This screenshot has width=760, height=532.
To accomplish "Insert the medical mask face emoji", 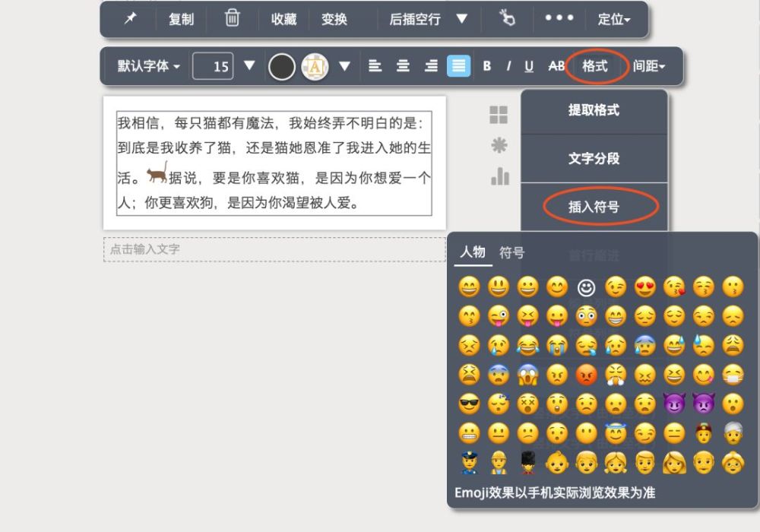I will tap(733, 375).
